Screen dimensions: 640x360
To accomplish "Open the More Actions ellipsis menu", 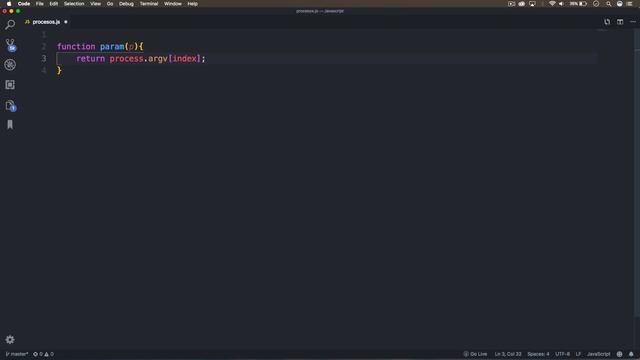I will tap(633, 22).
